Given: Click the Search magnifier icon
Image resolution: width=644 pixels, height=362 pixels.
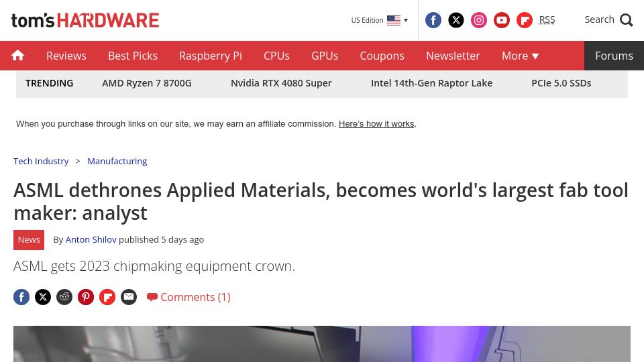Looking at the screenshot, I should [x=627, y=19].
